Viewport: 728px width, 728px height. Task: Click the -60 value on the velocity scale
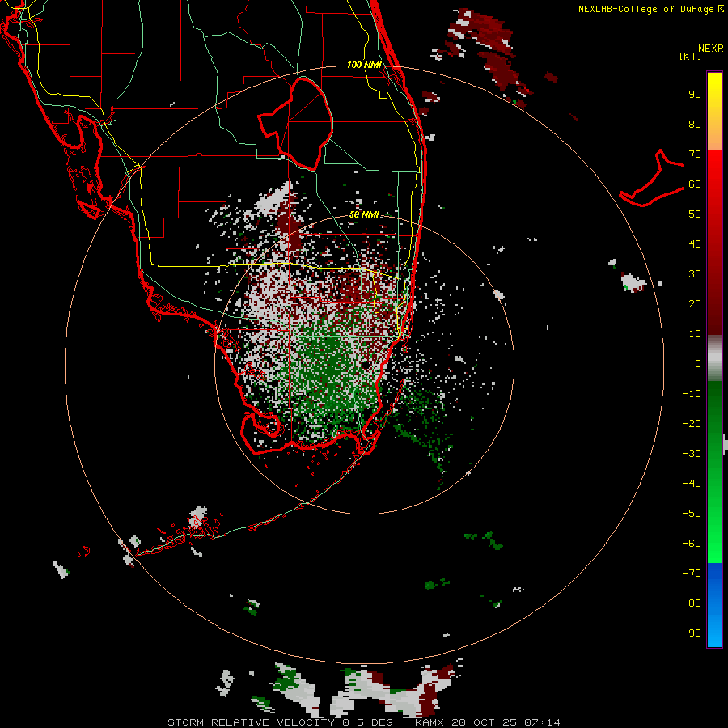[692, 544]
